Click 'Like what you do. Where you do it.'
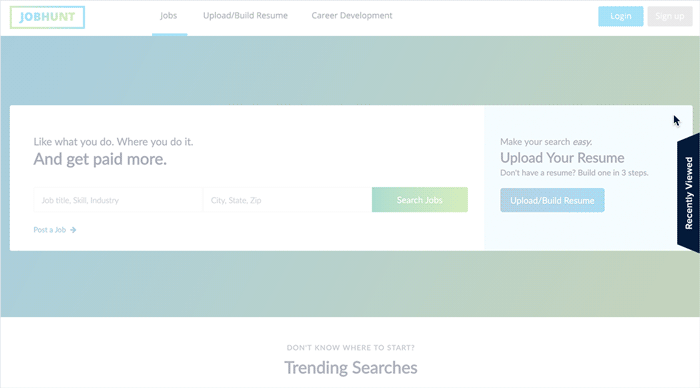This screenshot has height=388, width=700. pos(113,142)
